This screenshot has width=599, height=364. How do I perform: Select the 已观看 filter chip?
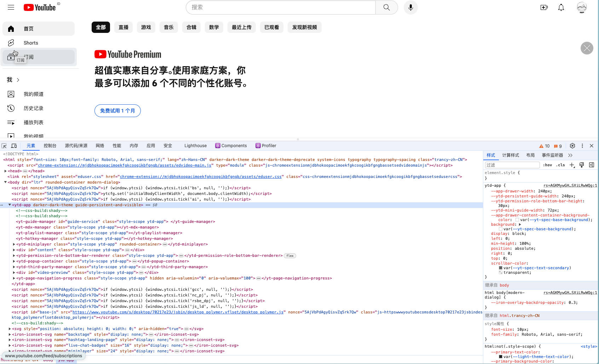point(272,27)
